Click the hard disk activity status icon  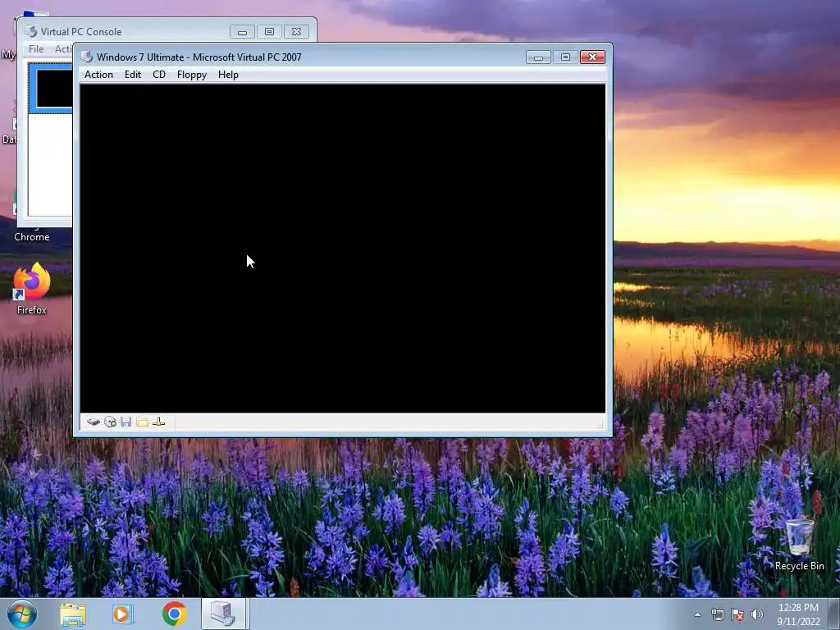pos(94,422)
